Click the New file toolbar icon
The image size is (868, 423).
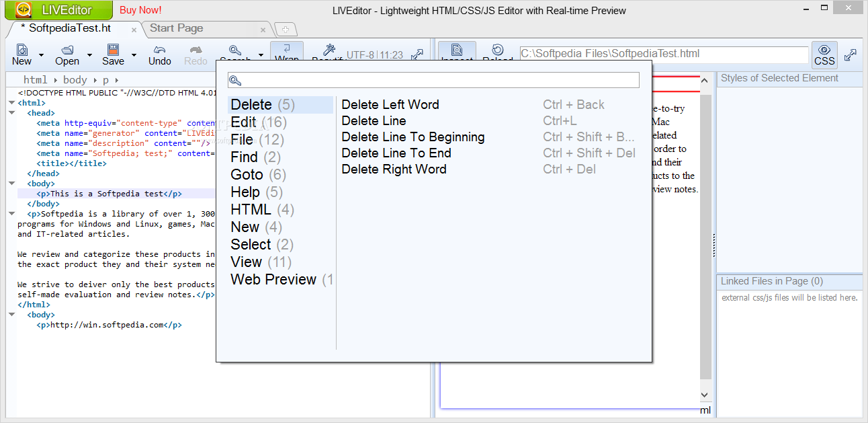pyautogui.click(x=21, y=50)
